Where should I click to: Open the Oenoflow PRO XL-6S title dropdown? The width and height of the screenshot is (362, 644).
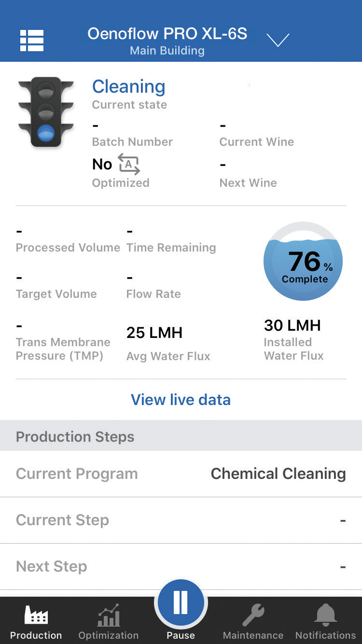(x=167, y=34)
